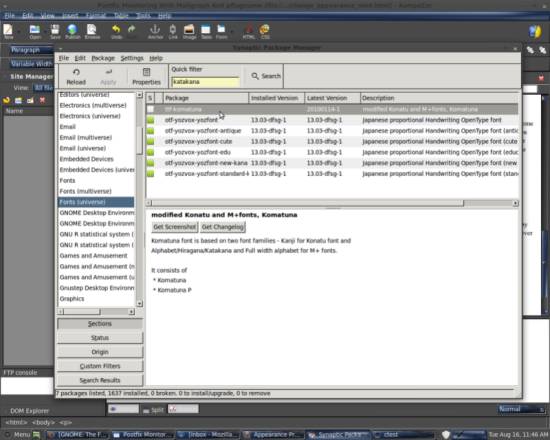Switch to Postfix Monitor taskbar window
Screen dimensions: 550x440
pyautogui.click(x=143, y=435)
